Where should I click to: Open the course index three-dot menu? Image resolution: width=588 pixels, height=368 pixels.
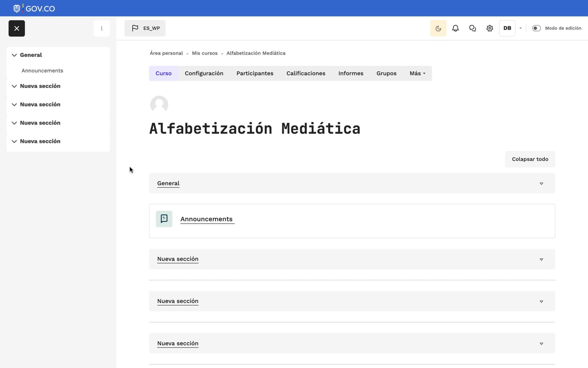pyautogui.click(x=101, y=28)
